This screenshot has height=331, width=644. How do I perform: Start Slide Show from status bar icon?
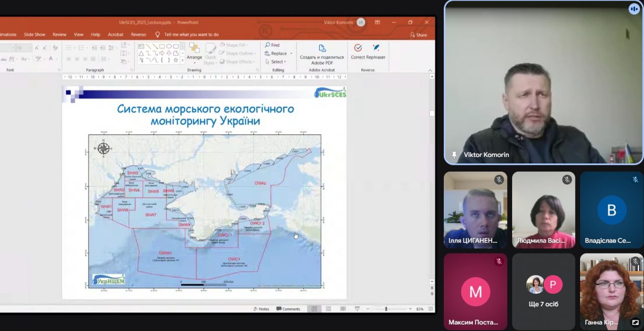coord(357,309)
